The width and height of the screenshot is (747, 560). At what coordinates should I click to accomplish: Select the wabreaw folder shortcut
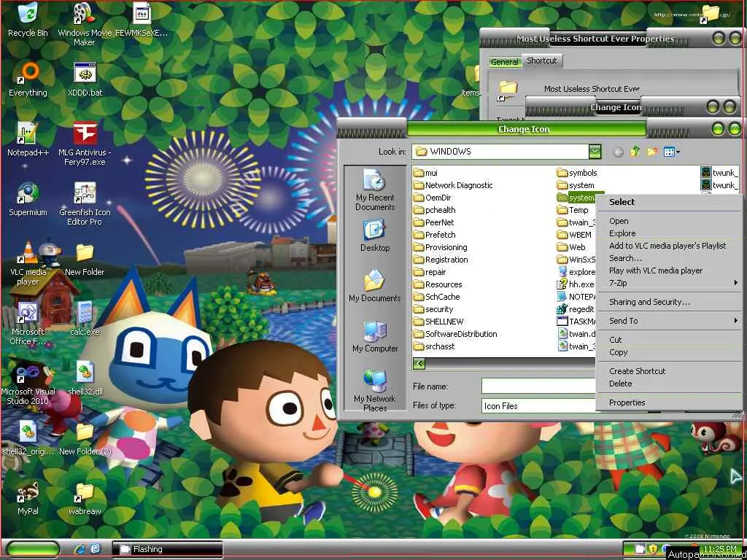[85, 498]
